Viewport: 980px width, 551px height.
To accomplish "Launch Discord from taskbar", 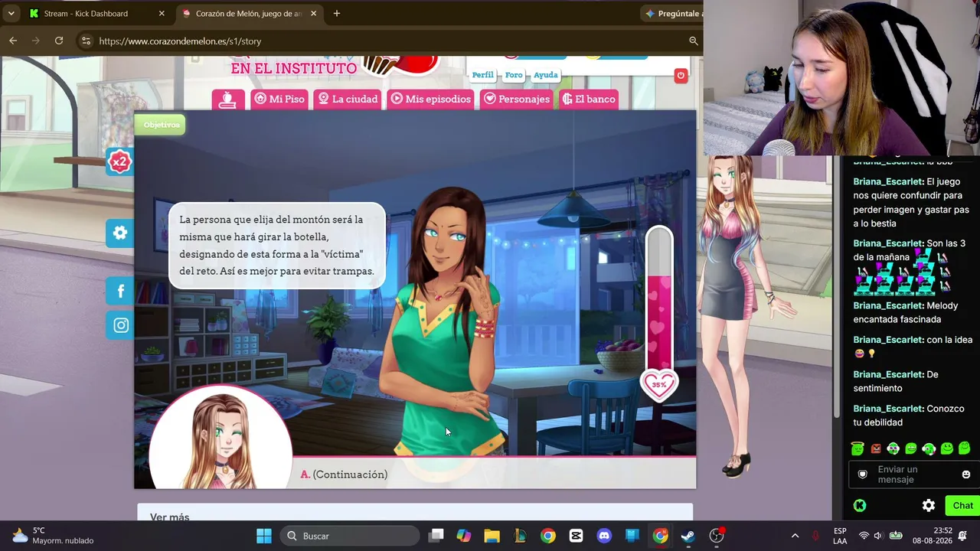I will pos(604,536).
